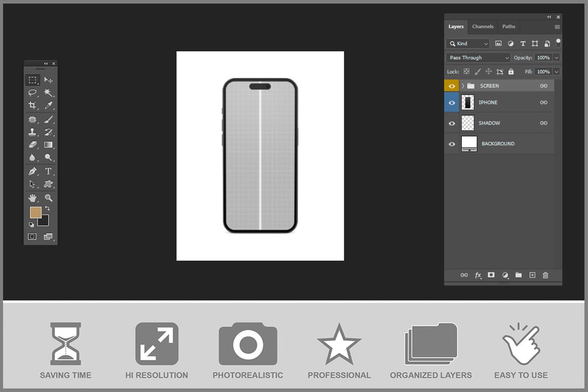Select the Spot Healing Brush tool
This screenshot has width=588, height=392.
[33, 119]
